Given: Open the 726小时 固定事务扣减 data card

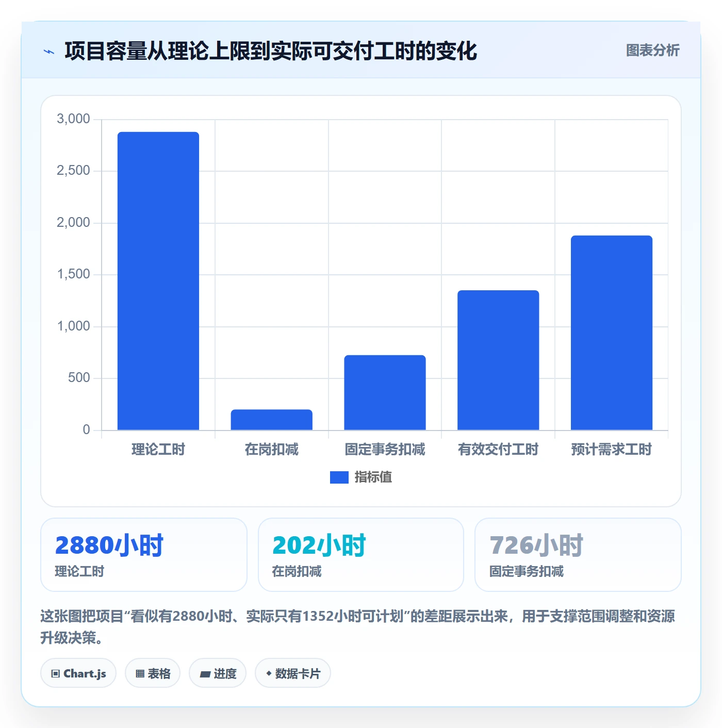Looking at the screenshot, I should (578, 555).
